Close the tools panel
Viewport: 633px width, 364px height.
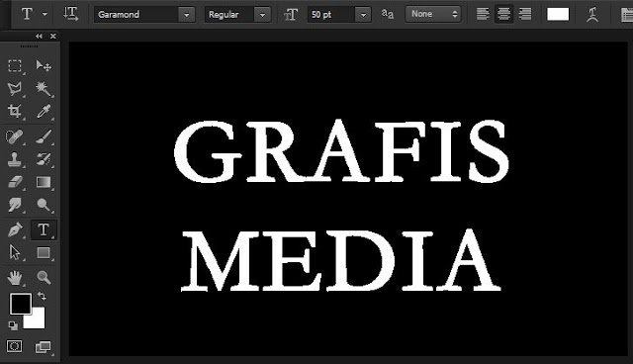coord(52,37)
